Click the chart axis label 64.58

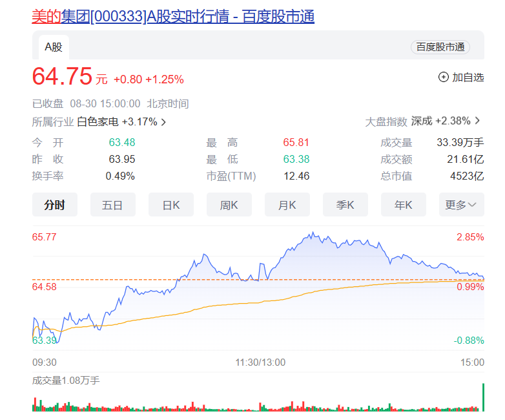coord(45,287)
